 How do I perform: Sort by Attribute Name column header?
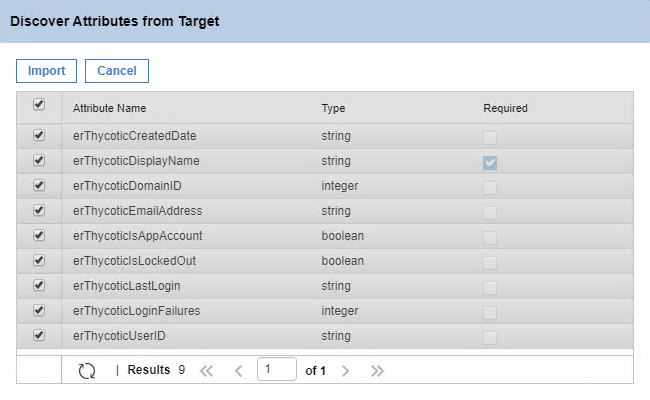[109, 108]
